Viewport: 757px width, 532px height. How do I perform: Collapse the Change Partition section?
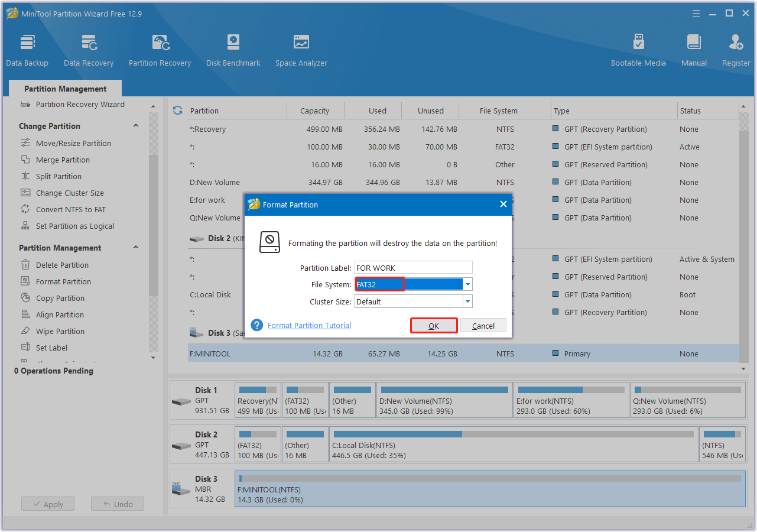[135, 125]
